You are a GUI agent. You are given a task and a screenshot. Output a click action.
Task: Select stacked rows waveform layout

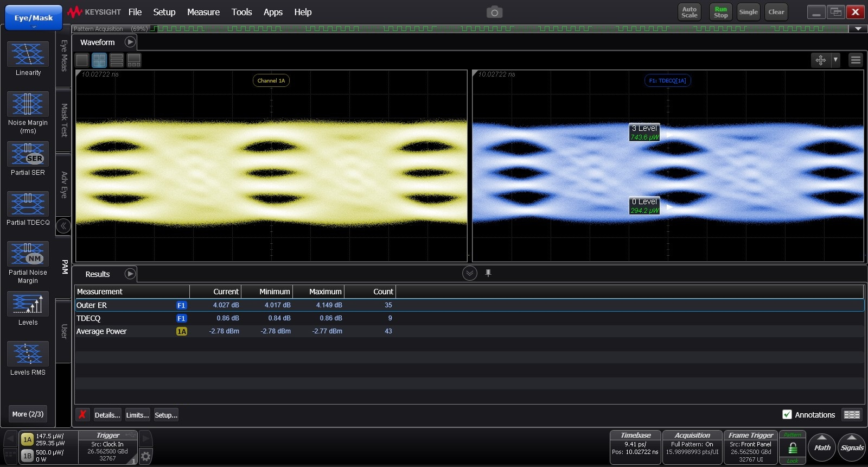tap(117, 60)
